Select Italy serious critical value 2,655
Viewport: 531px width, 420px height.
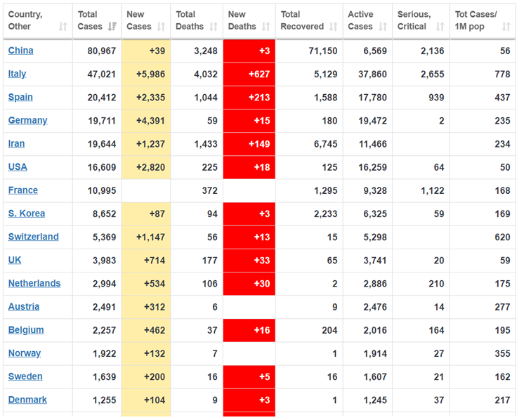[x=433, y=74]
